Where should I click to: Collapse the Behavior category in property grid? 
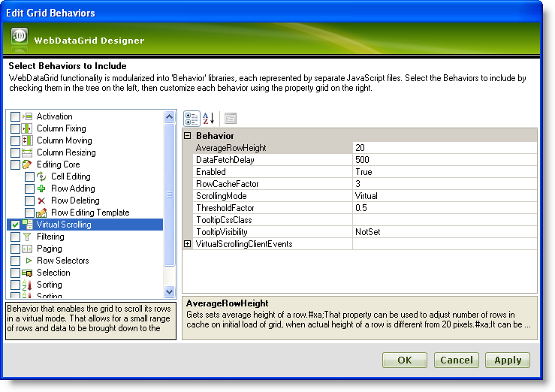coord(188,136)
